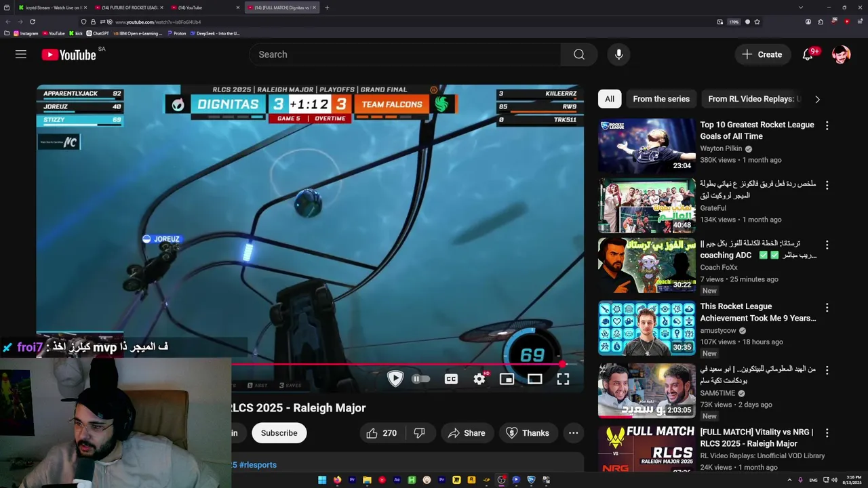Open the firefox account icon in toolbar
This screenshot has width=868, height=488.
point(808,22)
